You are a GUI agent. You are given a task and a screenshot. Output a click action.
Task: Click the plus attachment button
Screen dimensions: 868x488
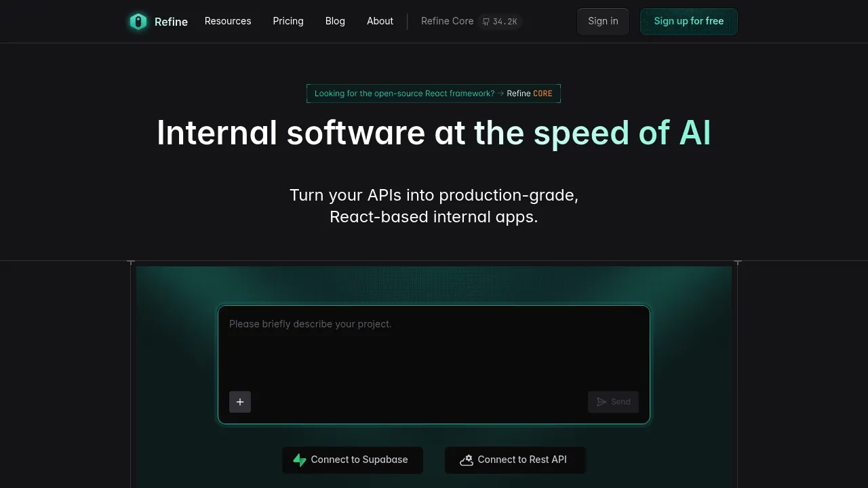pyautogui.click(x=240, y=402)
